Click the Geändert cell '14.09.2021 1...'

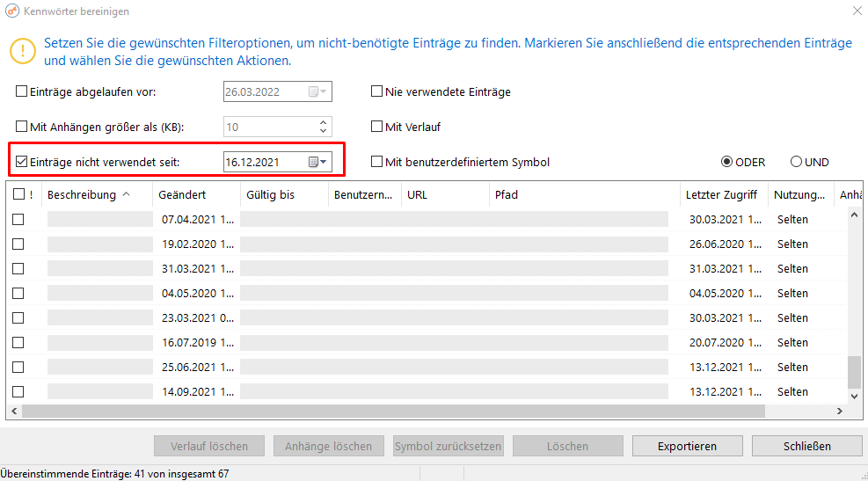click(x=198, y=392)
